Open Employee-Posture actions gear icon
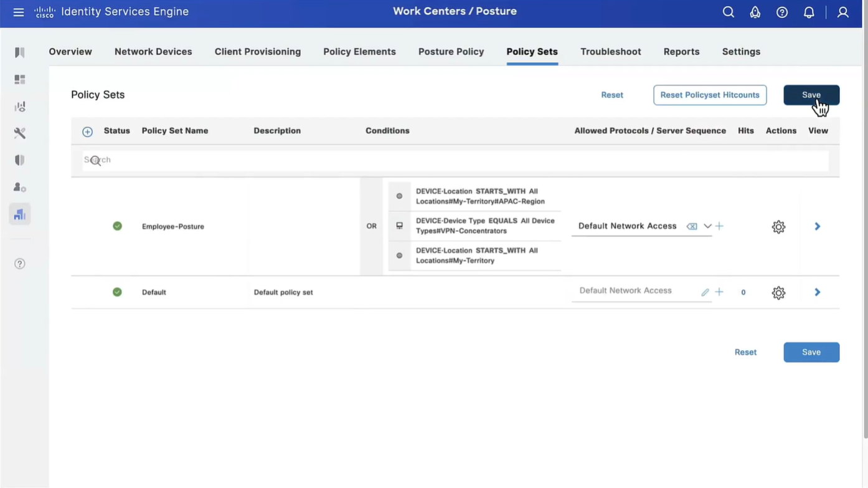This screenshot has height=488, width=868. 778,227
